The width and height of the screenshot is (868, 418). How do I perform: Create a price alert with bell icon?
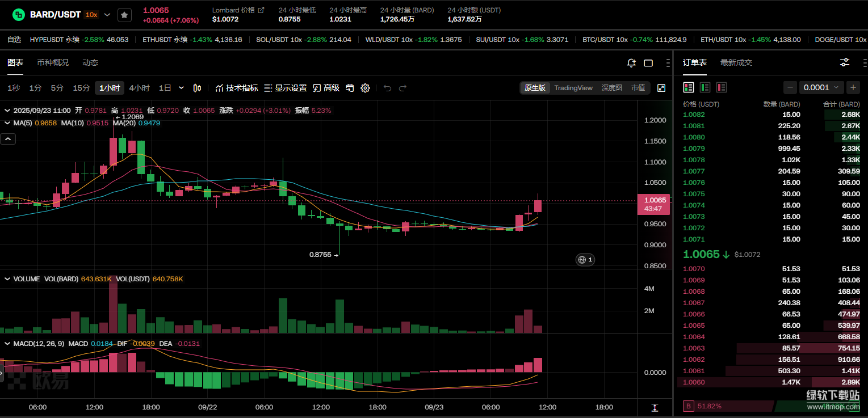point(631,63)
